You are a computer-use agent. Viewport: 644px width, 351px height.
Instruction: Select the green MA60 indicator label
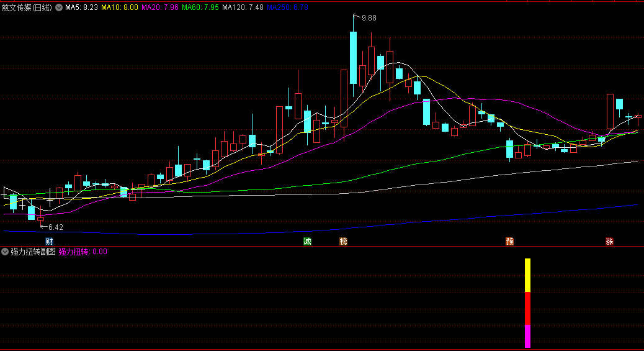coord(200,7)
